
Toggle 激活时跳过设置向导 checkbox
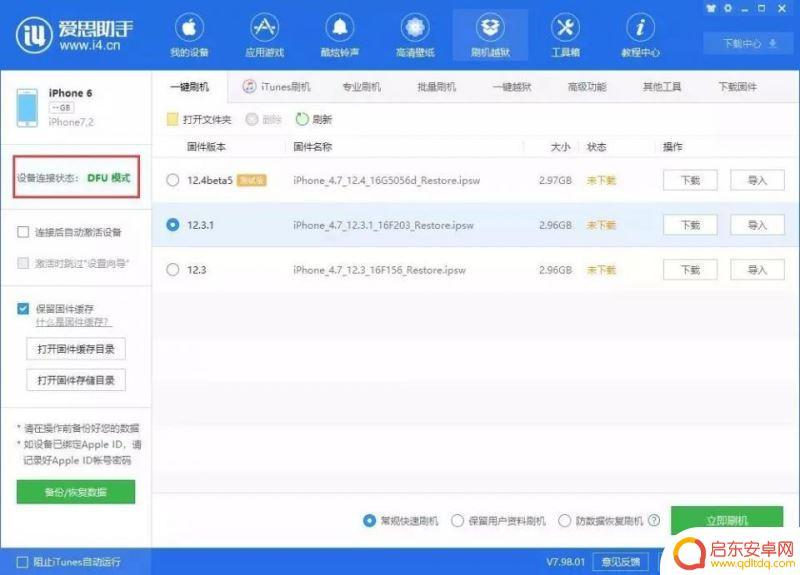point(23,263)
